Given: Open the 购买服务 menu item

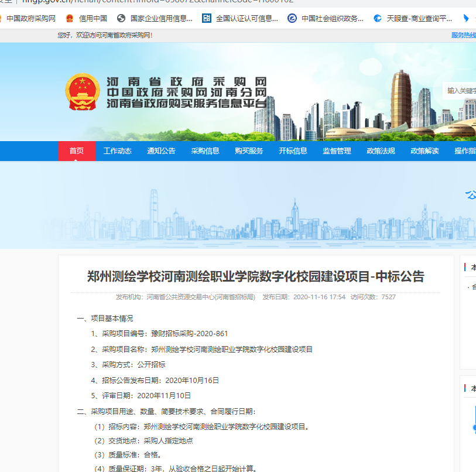Looking at the screenshot, I should [249, 151].
